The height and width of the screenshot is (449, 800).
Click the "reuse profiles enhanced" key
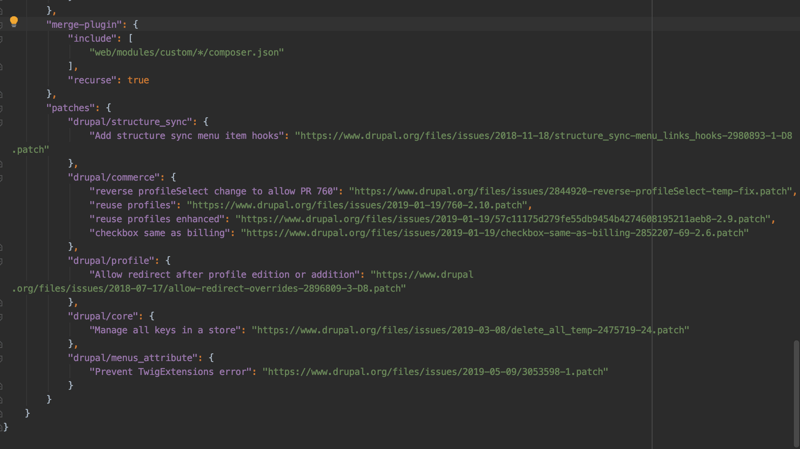(x=157, y=219)
